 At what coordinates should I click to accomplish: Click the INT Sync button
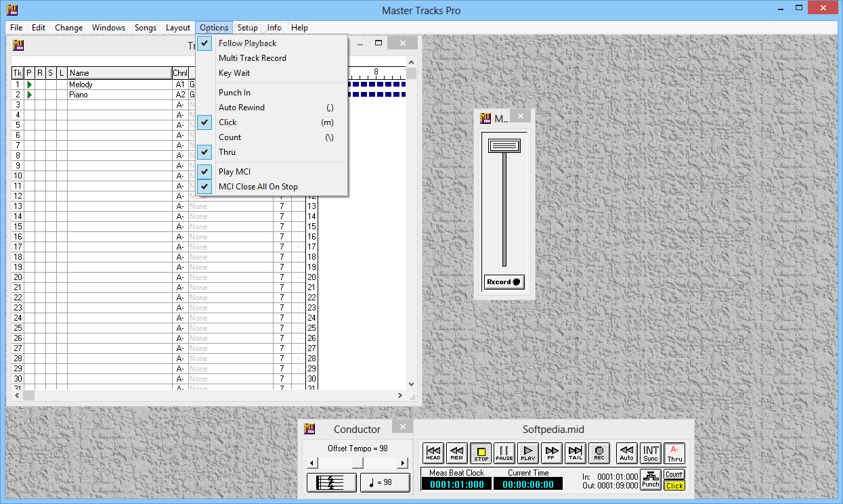coord(651,453)
